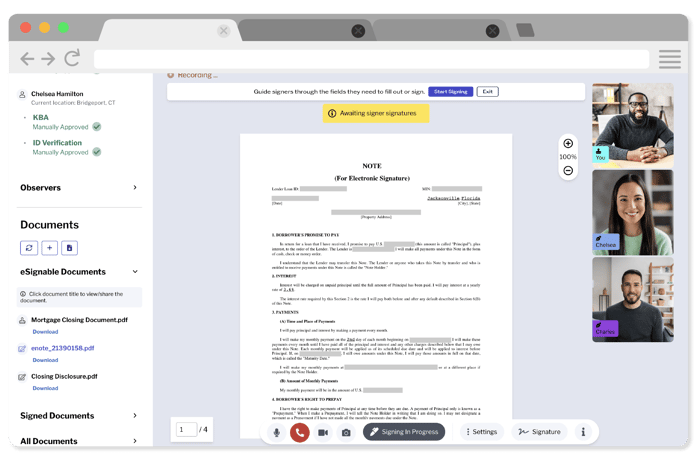700x460 pixels.
Task: Click the Chelsea Hamilton signer name
Action: 57,94
